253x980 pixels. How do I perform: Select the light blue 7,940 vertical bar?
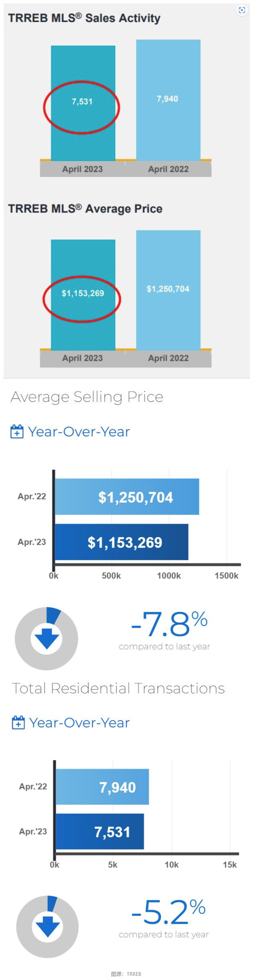click(x=168, y=99)
